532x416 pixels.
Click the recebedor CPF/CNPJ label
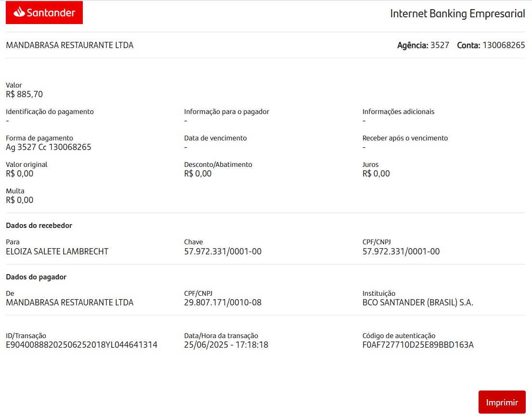[x=376, y=242]
